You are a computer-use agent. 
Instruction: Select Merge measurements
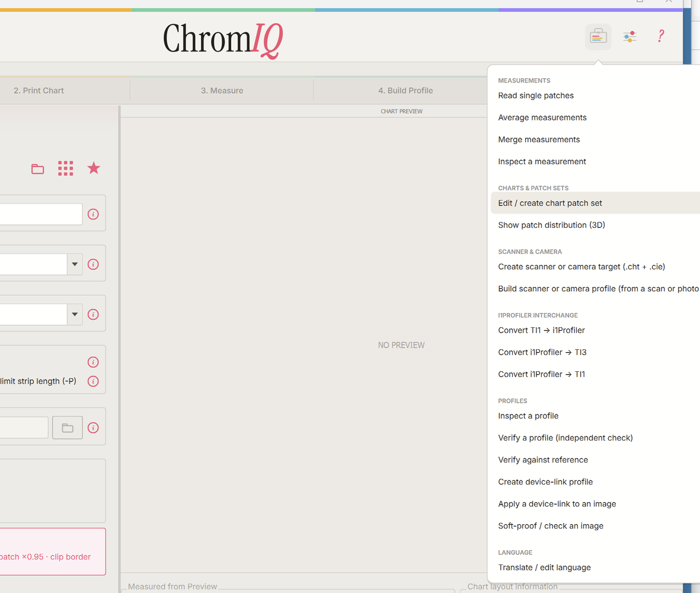[596, 139]
